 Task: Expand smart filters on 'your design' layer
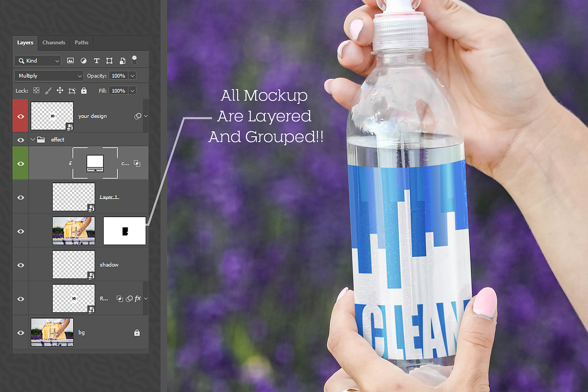point(146,116)
